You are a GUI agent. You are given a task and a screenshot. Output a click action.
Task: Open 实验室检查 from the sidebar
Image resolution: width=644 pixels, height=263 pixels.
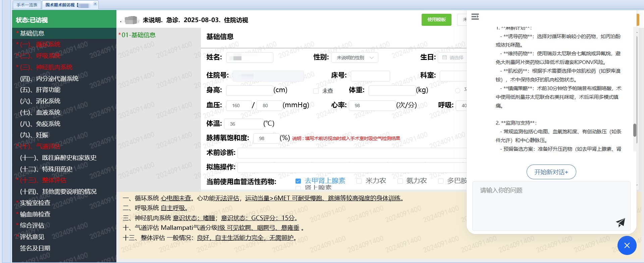coord(35,203)
